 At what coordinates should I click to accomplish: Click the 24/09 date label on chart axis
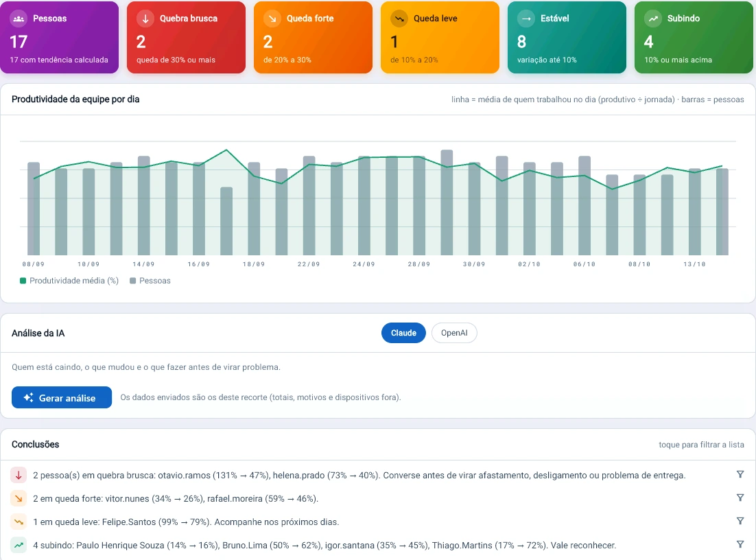[x=364, y=264]
